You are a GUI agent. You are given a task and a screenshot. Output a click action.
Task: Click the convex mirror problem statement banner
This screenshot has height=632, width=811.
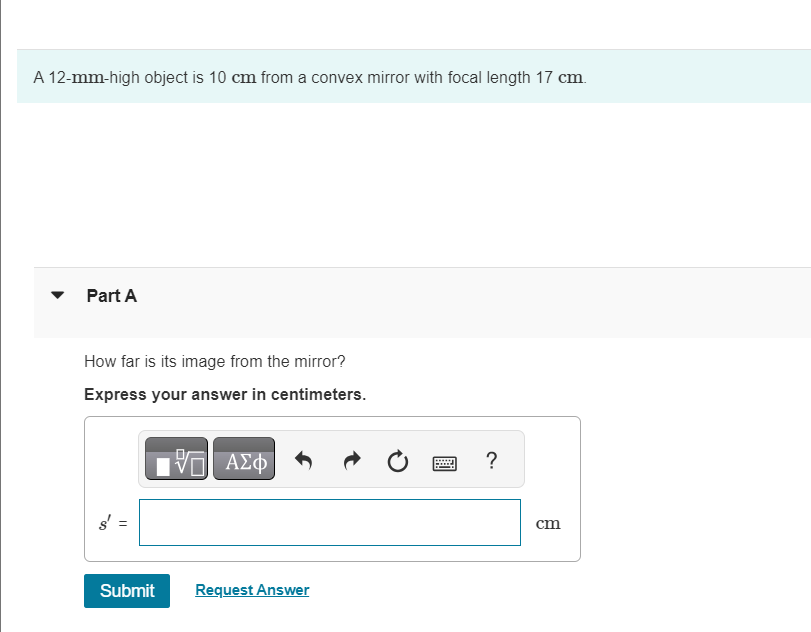click(x=414, y=77)
